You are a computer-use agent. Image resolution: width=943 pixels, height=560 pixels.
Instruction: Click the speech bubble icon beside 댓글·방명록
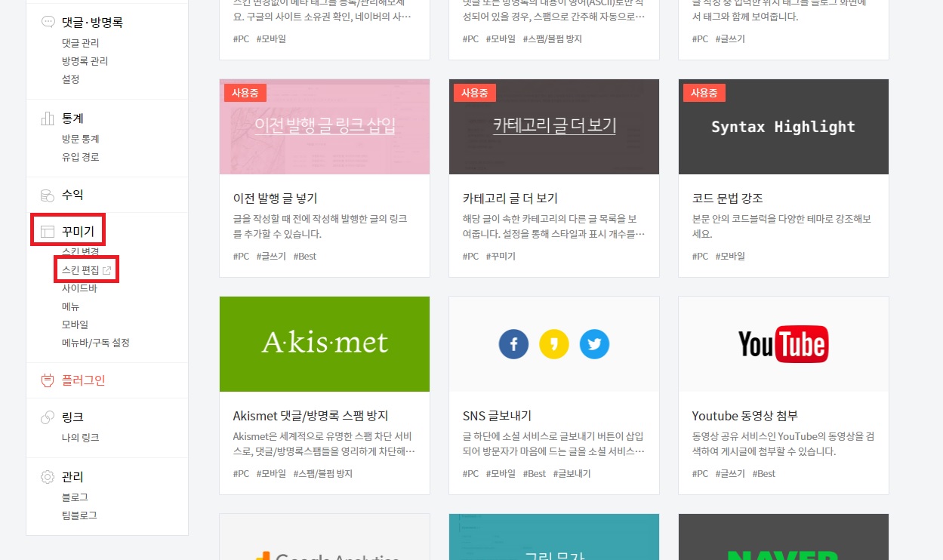(x=48, y=22)
